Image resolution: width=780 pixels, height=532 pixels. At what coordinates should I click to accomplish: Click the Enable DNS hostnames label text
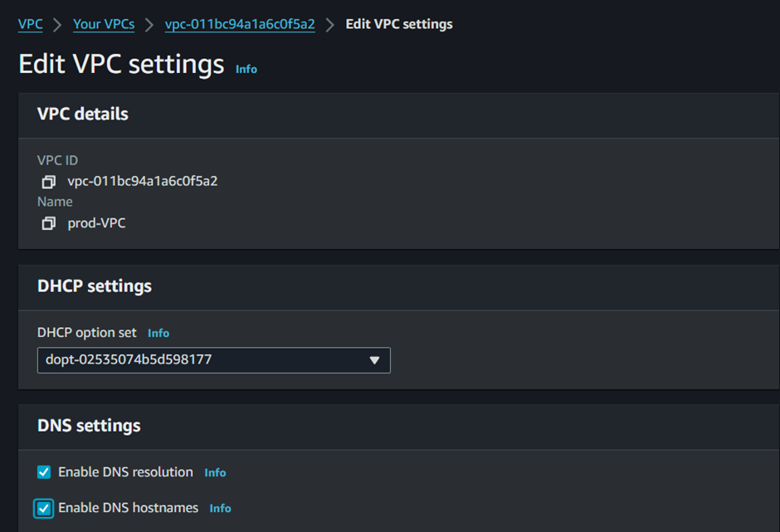click(x=129, y=508)
